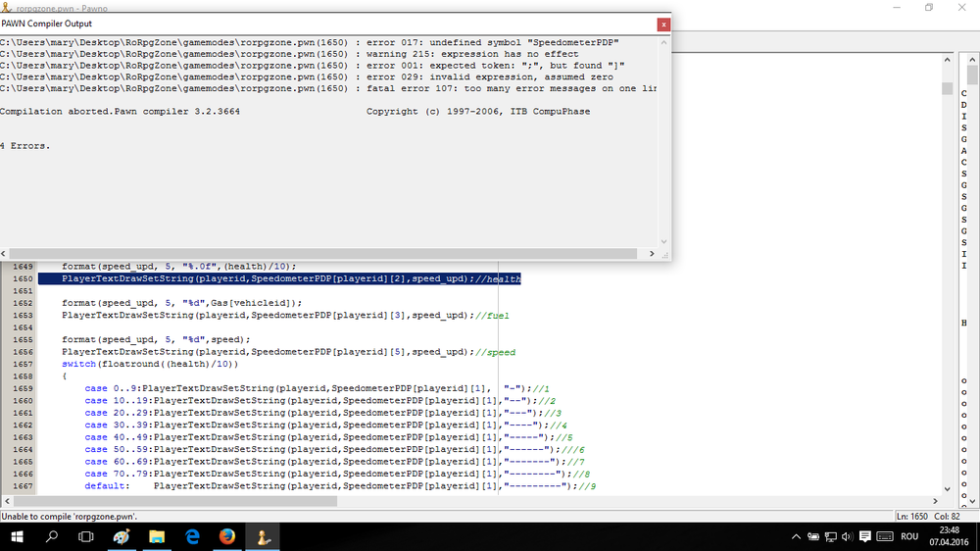Click Ln: 1650 status bar indicator
980x551 pixels.
pyautogui.click(x=911, y=517)
